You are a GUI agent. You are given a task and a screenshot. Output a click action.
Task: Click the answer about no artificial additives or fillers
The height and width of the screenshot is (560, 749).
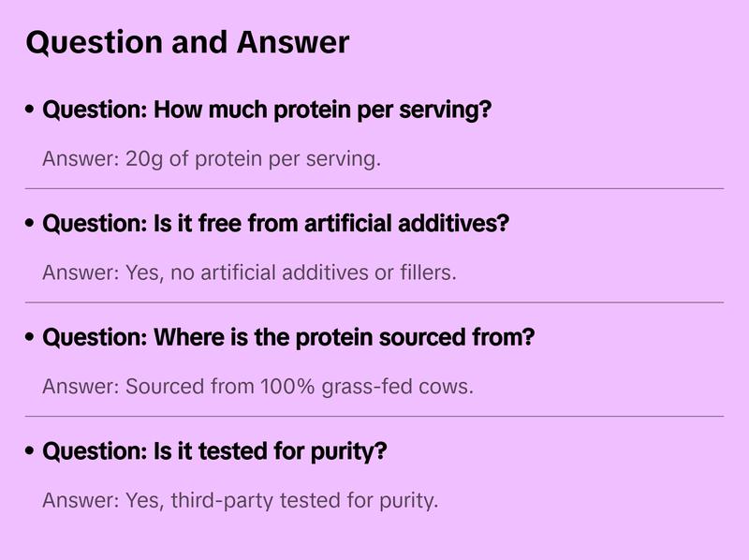click(x=249, y=273)
